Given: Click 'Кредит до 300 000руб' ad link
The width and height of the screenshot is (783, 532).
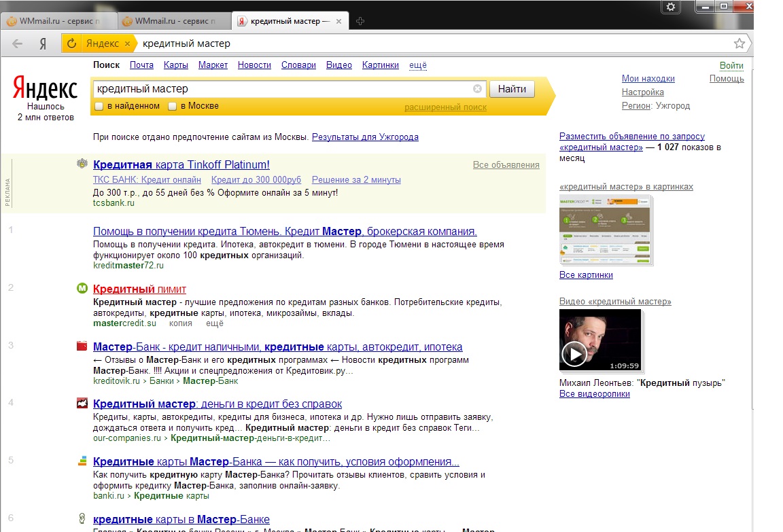Looking at the screenshot, I should [256, 179].
